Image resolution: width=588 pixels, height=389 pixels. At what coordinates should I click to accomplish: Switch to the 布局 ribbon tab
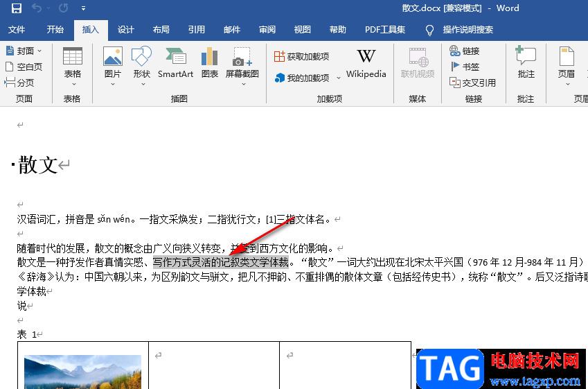(161, 30)
